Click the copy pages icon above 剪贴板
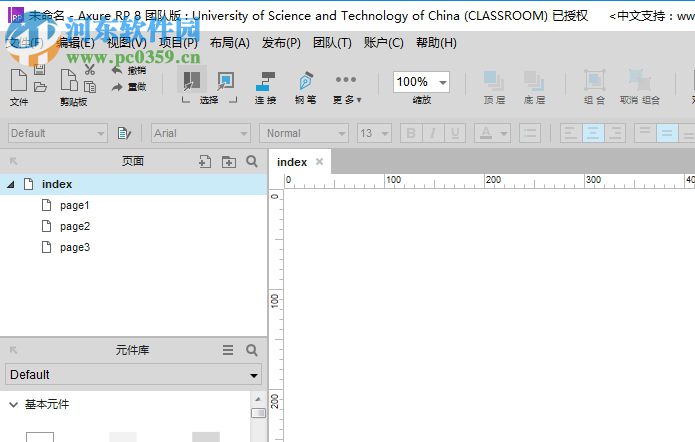 [x=69, y=80]
